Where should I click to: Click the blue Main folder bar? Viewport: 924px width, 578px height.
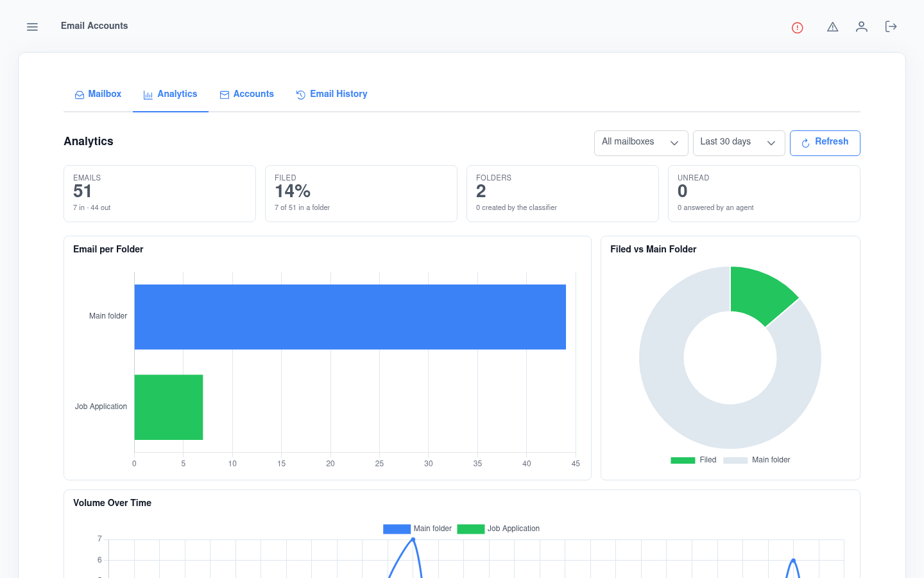coord(350,317)
